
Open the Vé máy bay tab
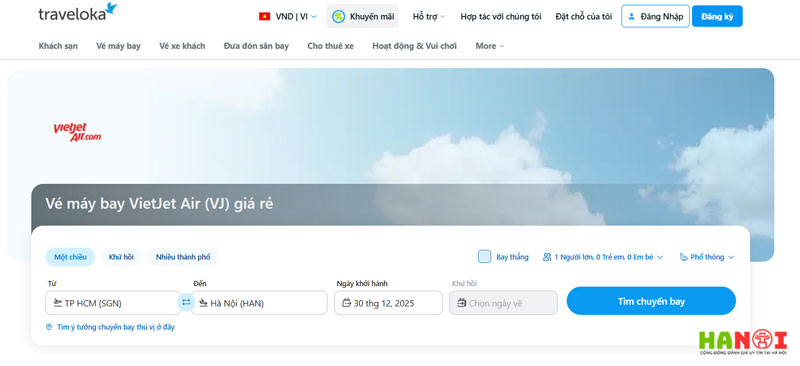click(x=118, y=46)
